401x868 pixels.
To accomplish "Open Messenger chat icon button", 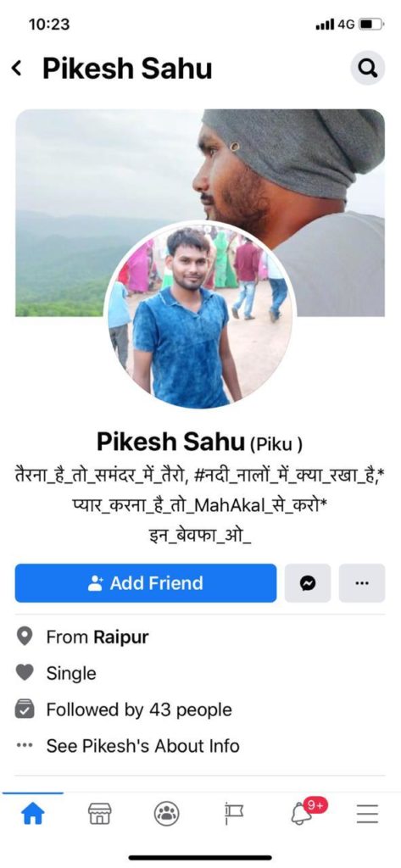I will click(x=308, y=583).
